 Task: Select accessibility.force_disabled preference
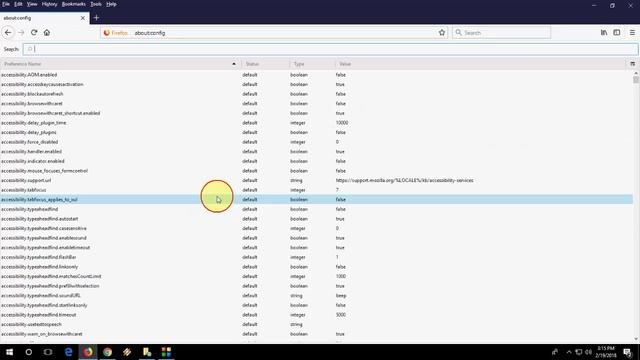pos(317,142)
